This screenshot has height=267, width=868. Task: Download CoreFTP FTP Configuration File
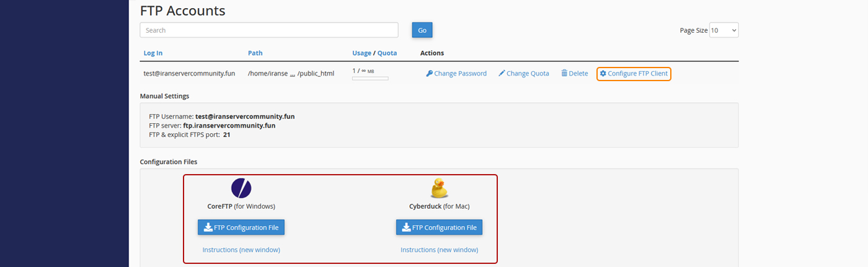(241, 227)
